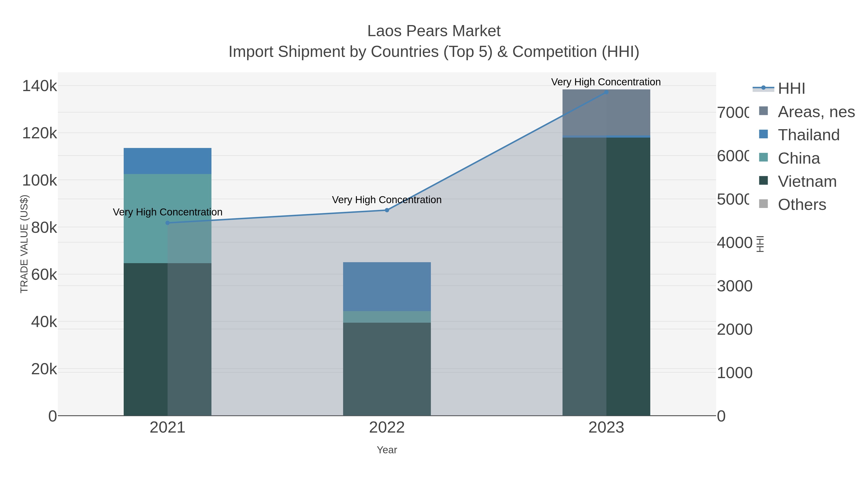Click the 2023 Very High Concentration annotation

point(606,82)
